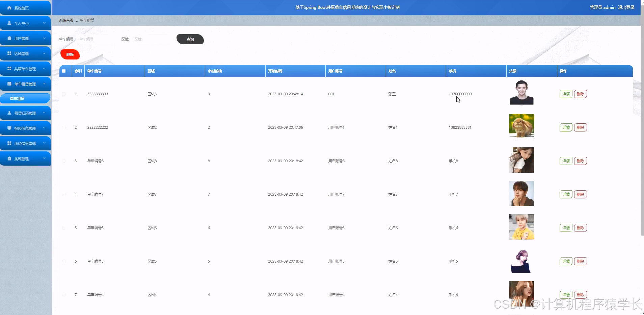Image resolution: width=644 pixels, height=315 pixels.
Task: Expand the 系统管理 menu chevron
Action: pos(44,159)
